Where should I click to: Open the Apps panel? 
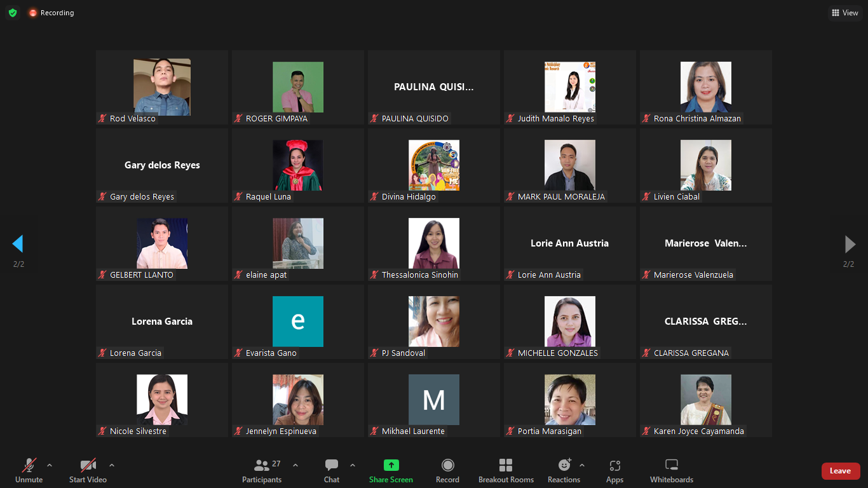click(614, 471)
